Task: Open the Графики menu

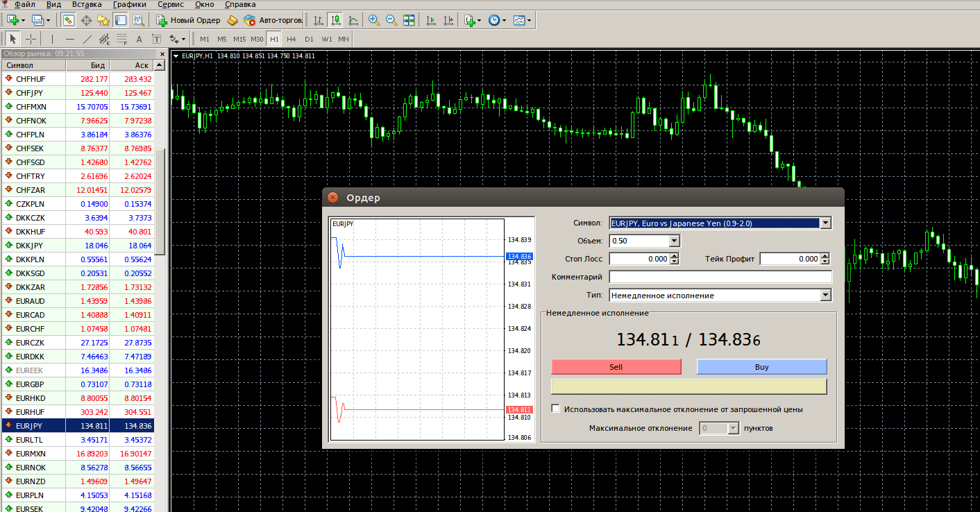Action: point(130,4)
